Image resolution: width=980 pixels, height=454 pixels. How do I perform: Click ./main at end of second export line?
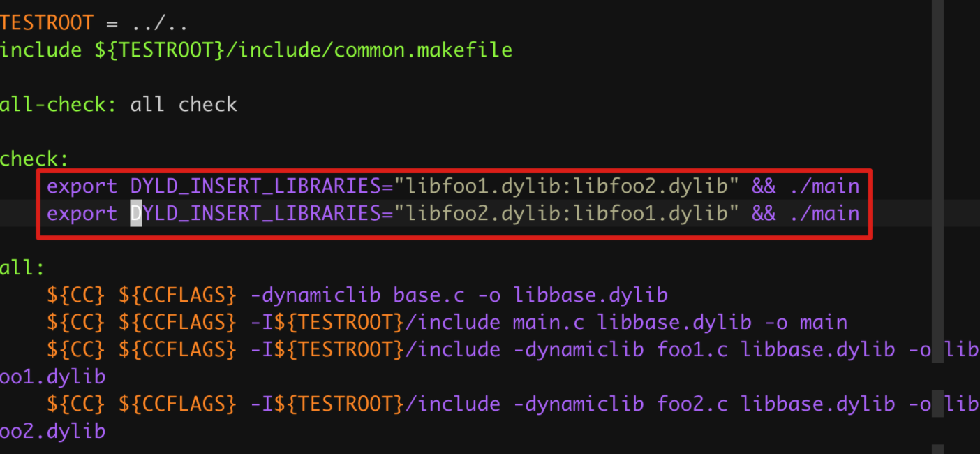[x=824, y=214]
